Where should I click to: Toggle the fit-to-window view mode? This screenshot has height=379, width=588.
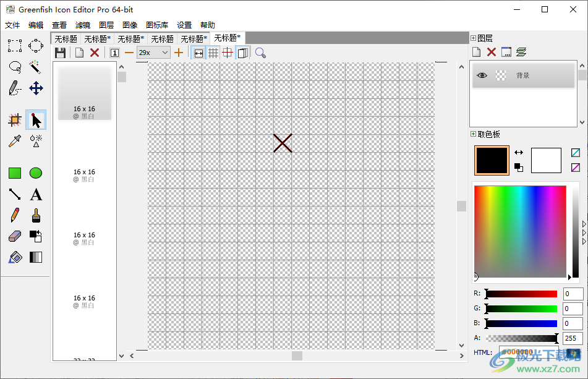pyautogui.click(x=198, y=53)
